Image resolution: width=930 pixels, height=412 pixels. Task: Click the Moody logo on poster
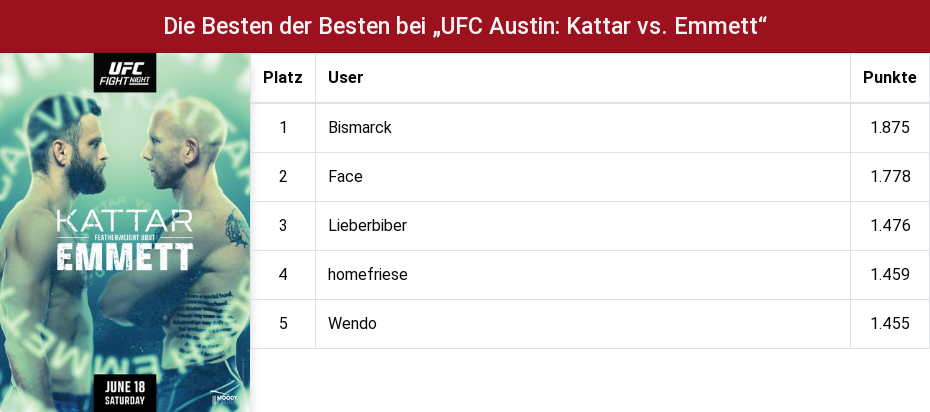click(224, 398)
